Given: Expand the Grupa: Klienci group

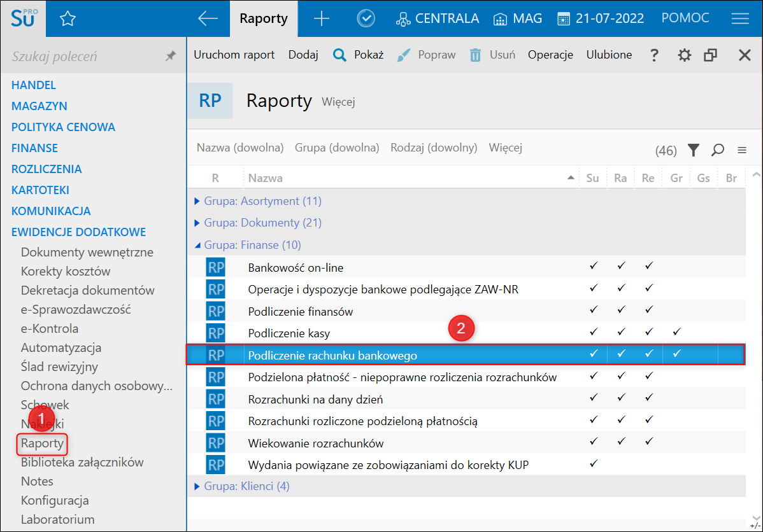Looking at the screenshot, I should 197,486.
